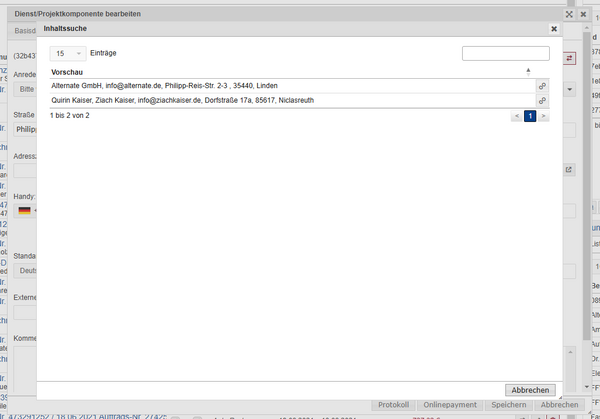Select page 1 in pagination
The image size is (600, 419).
(530, 116)
